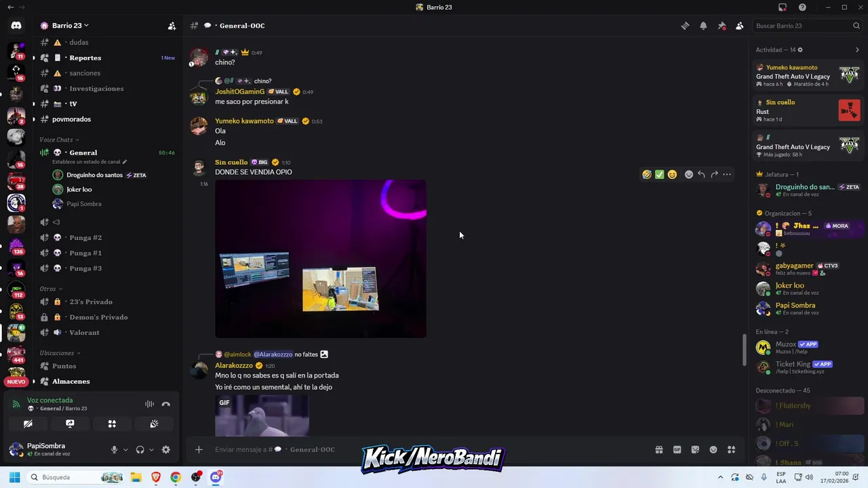Turn on camera button
The height and width of the screenshot is (488, 868).
28,424
